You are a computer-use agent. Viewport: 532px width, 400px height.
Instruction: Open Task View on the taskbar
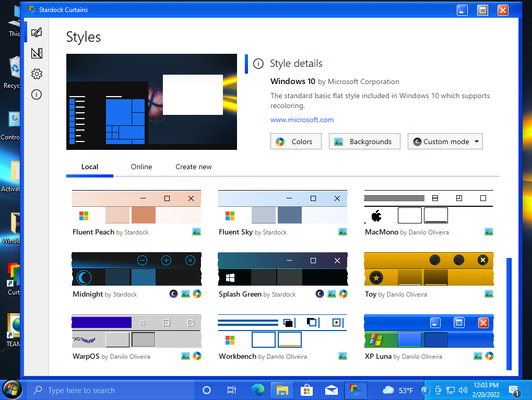231,390
